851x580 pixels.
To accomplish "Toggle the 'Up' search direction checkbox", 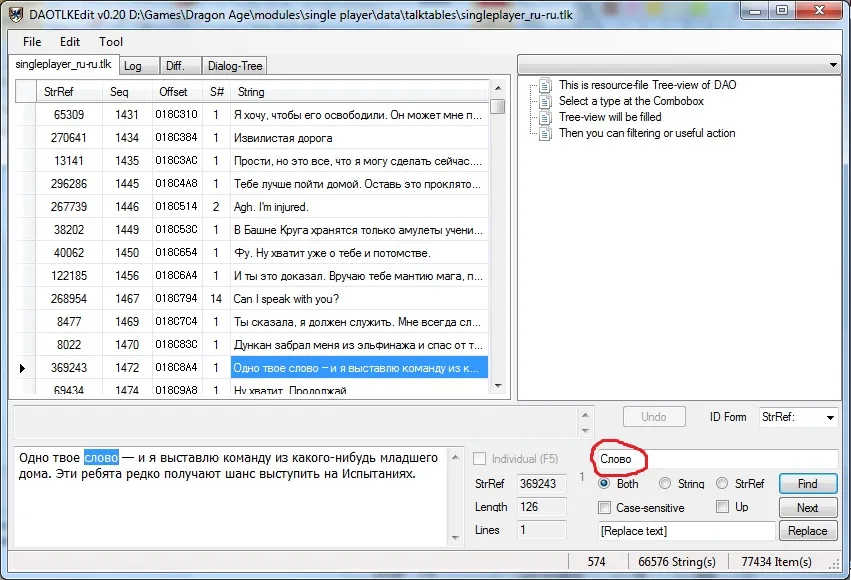I will 722,508.
